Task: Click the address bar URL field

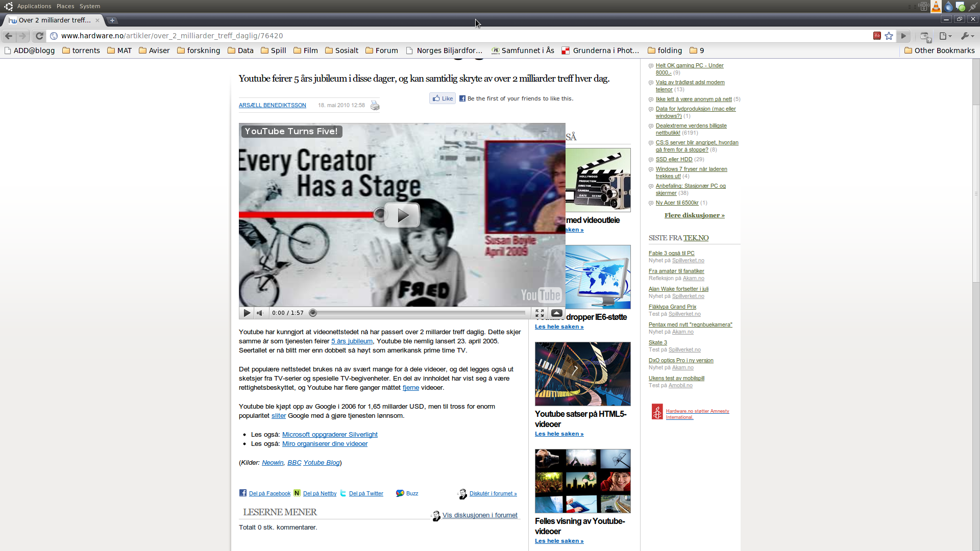Action: click(459, 36)
